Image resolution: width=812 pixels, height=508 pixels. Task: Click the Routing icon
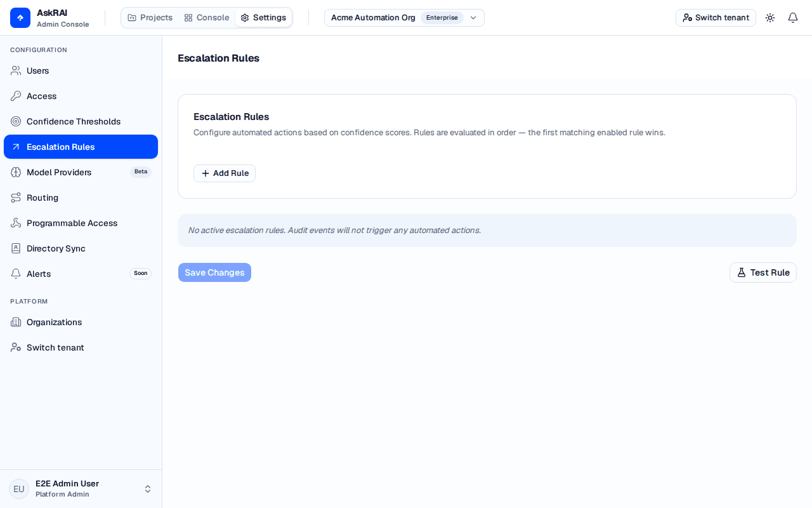click(x=16, y=197)
